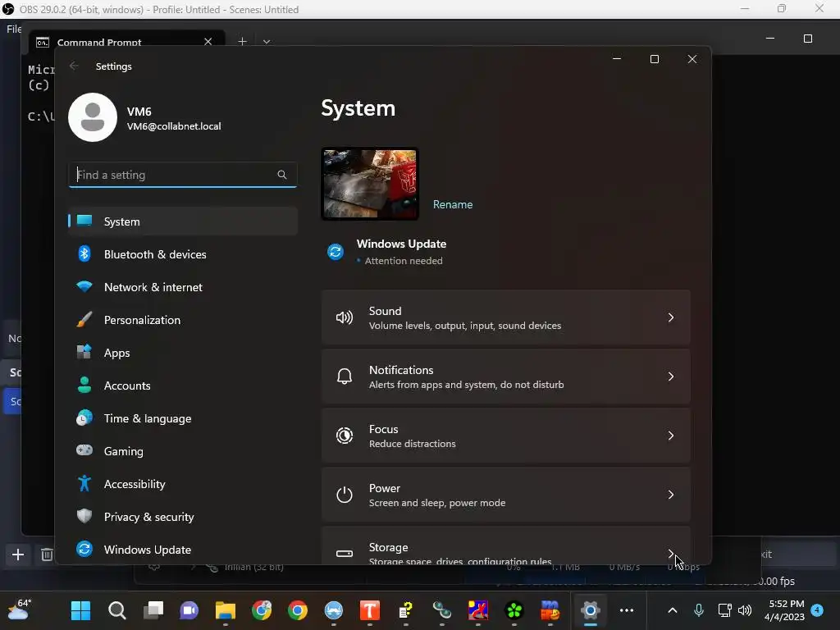Click the Focus icon on the Focus row
The image size is (840, 630).
tap(344, 436)
